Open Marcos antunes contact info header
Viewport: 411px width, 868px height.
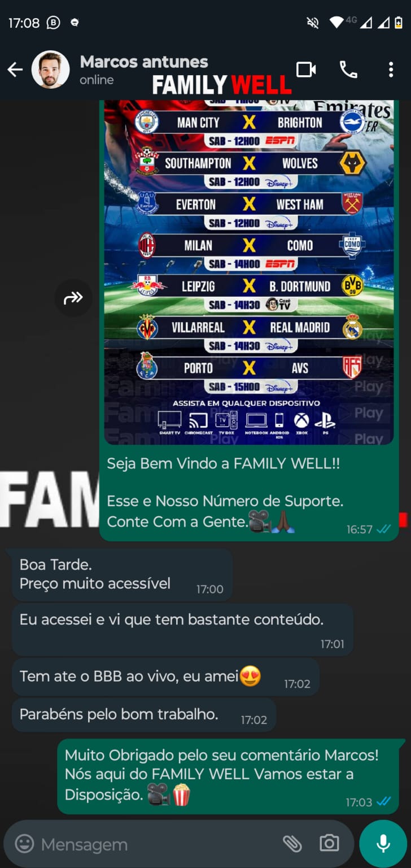coord(144,70)
